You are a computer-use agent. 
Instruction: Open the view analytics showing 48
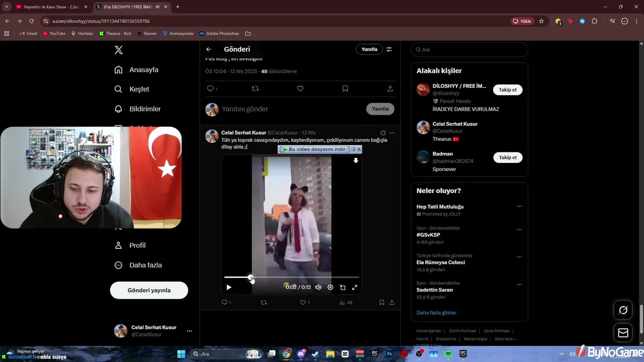[346, 303]
